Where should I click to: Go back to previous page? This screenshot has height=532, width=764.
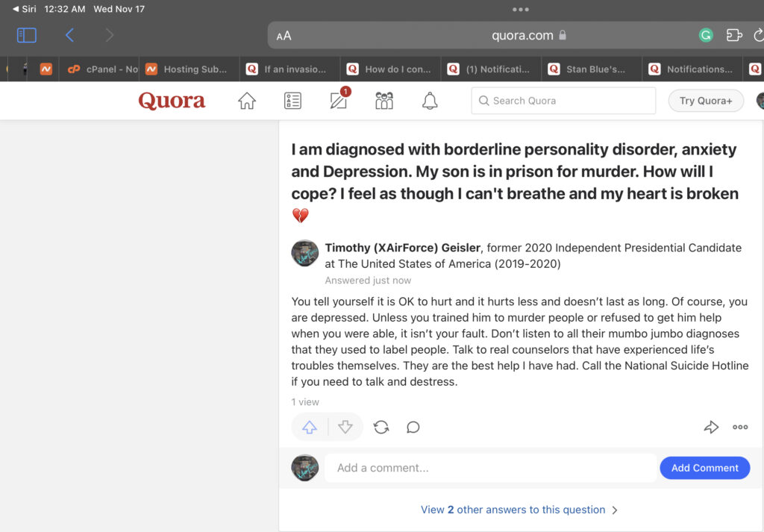point(69,35)
